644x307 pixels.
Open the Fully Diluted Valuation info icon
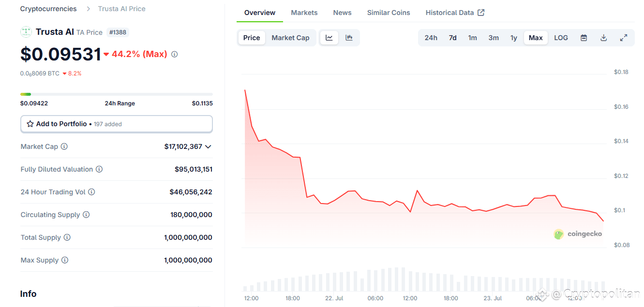(99, 169)
